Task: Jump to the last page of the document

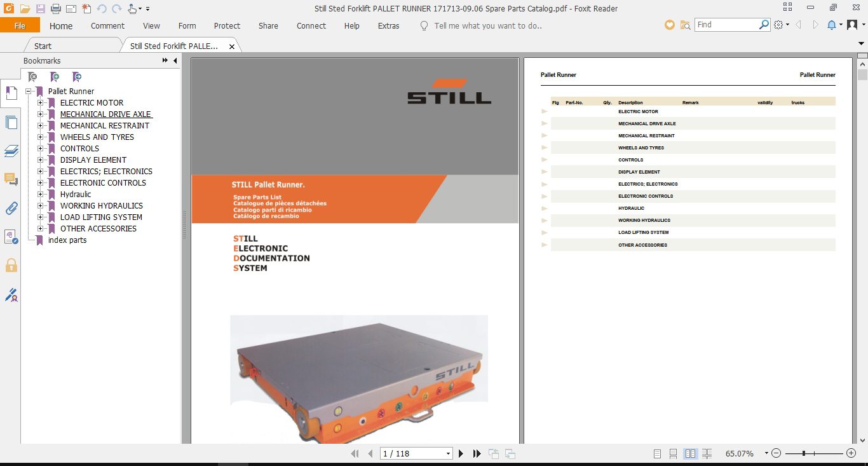Action: pos(477,453)
